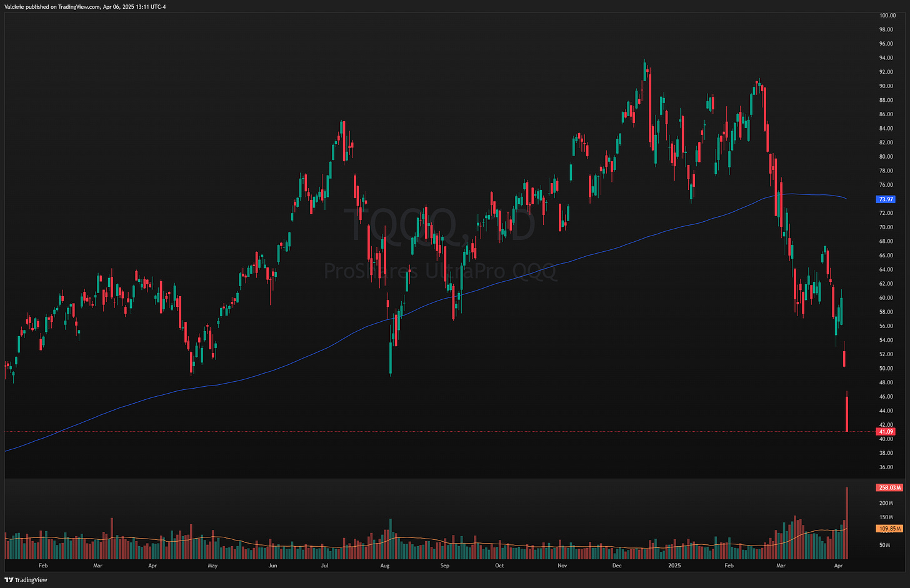Click the 56.00 price axis label
910x588 pixels.
(x=886, y=326)
